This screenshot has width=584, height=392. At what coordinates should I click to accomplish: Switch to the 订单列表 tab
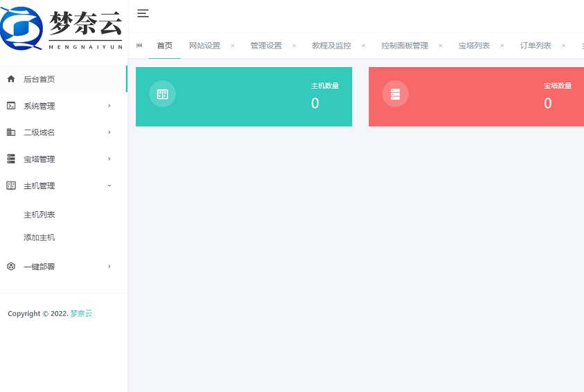(536, 46)
